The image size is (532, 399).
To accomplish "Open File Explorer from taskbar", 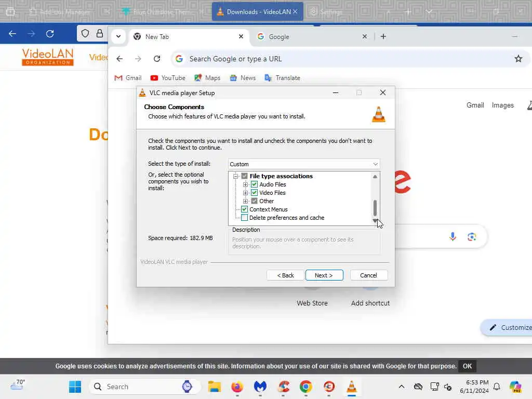I will tap(215, 387).
